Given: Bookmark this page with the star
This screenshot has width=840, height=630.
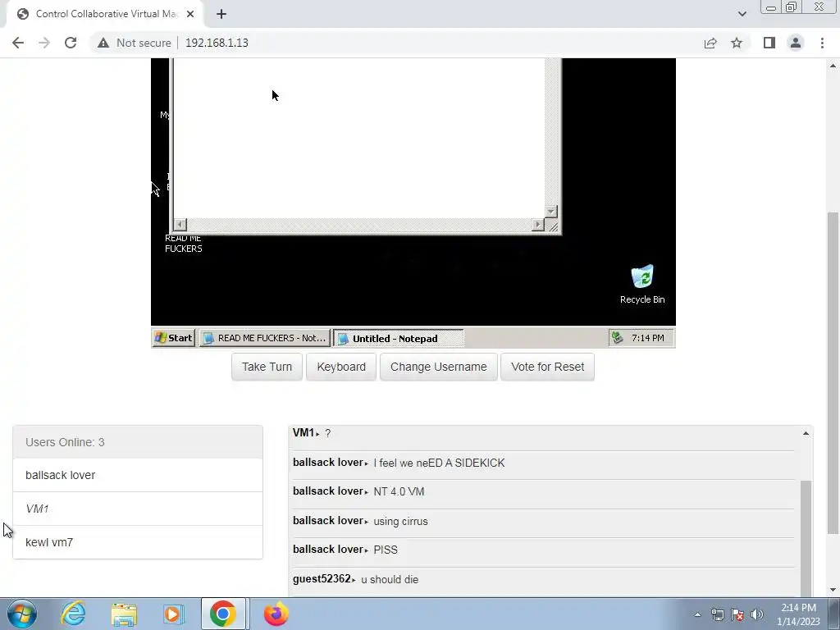Looking at the screenshot, I should point(737,43).
